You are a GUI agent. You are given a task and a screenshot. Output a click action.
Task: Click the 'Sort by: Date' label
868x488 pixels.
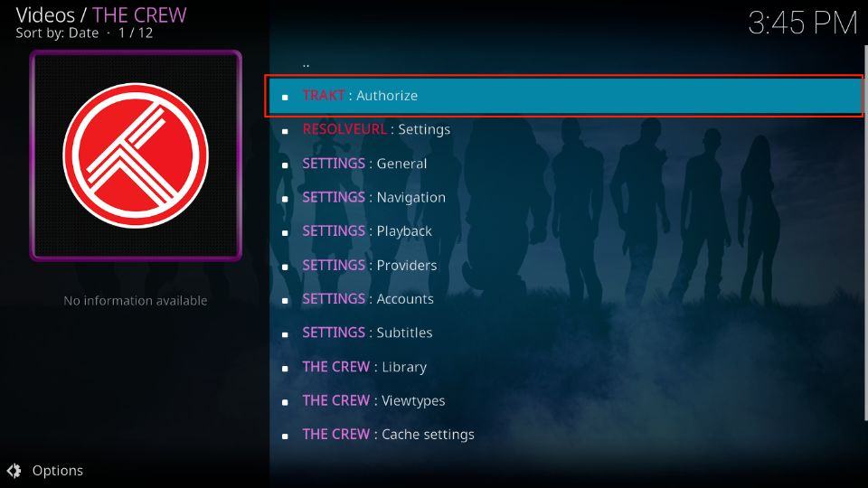[57, 33]
